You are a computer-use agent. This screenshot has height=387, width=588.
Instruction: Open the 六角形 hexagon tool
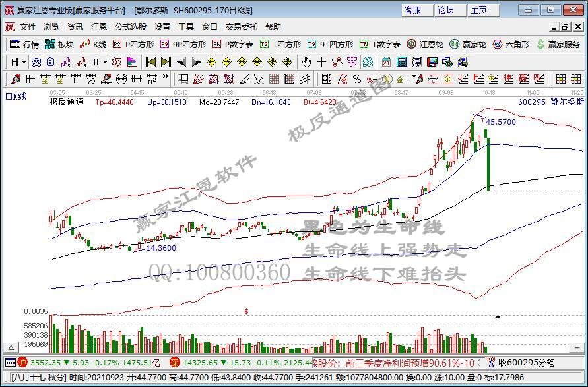point(511,45)
